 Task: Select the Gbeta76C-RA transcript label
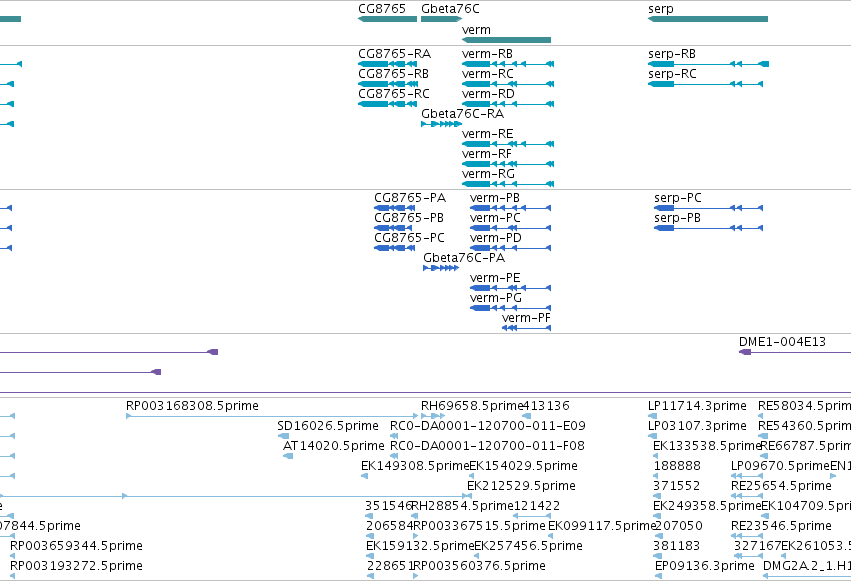462,114
